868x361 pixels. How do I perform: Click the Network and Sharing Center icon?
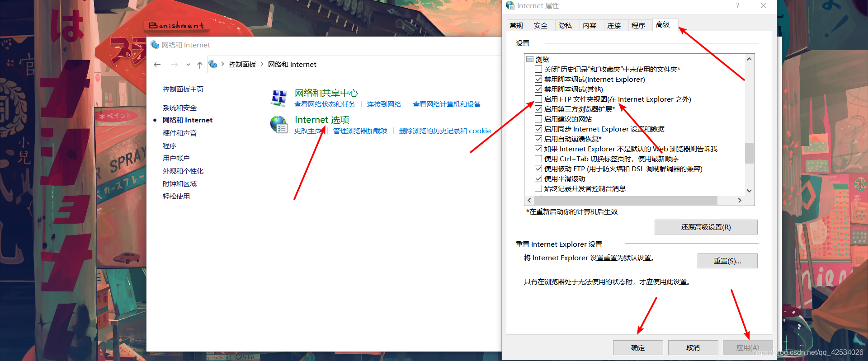tap(278, 98)
